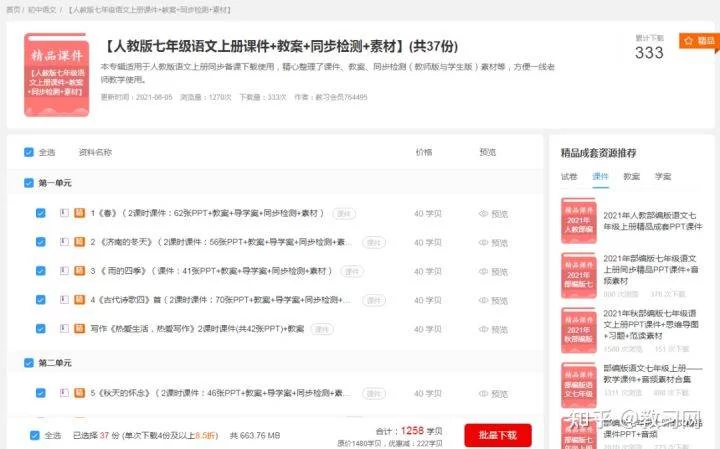This screenshot has width=720, height=449.
Task: Click the orange 精品 star badge
Action: [699, 41]
